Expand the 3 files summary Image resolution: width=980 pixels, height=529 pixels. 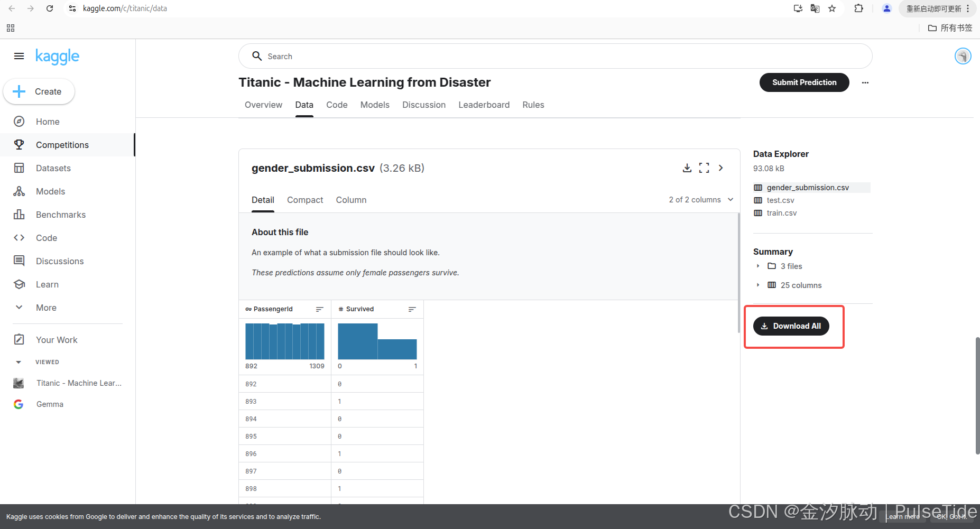click(x=758, y=266)
